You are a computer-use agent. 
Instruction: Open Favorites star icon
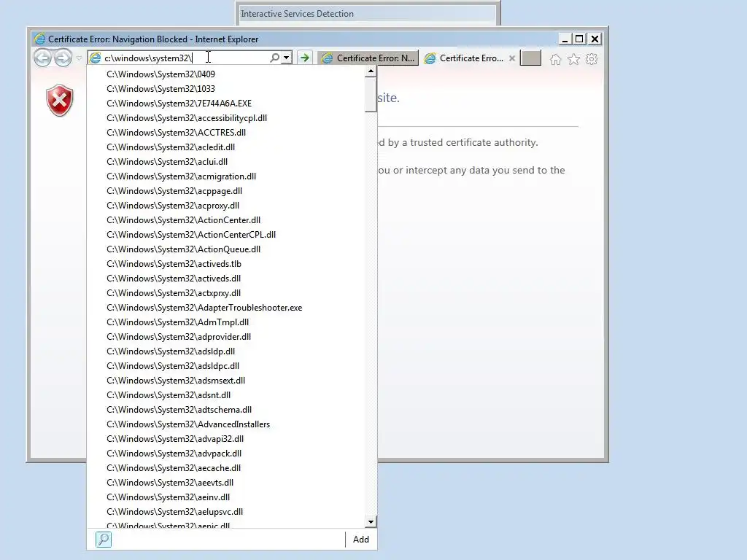[x=573, y=59]
